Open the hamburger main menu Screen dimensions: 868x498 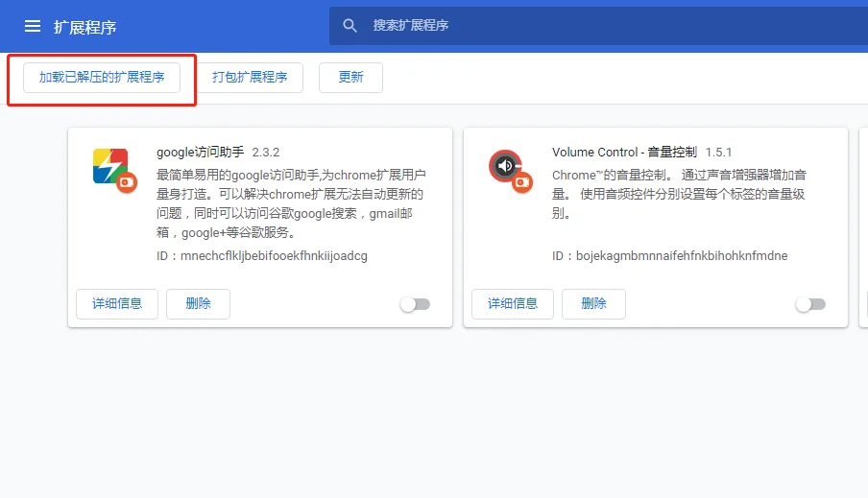(x=32, y=26)
